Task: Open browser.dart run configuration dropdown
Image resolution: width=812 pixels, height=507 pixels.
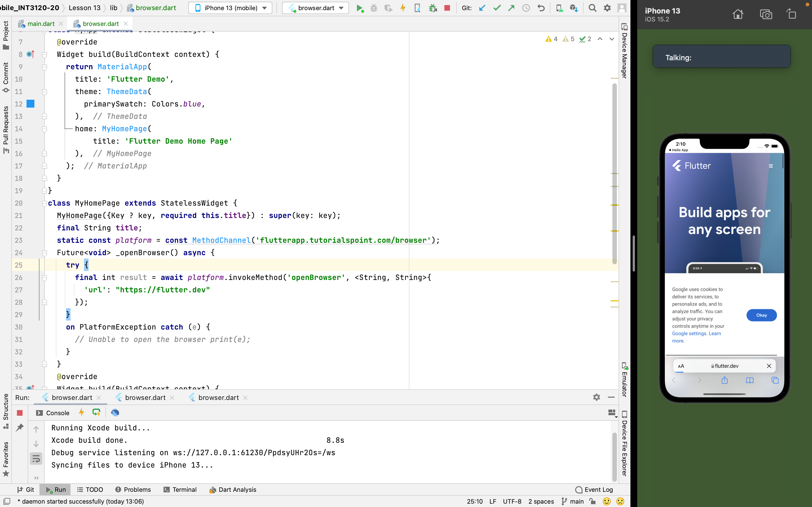Action: pyautogui.click(x=315, y=8)
